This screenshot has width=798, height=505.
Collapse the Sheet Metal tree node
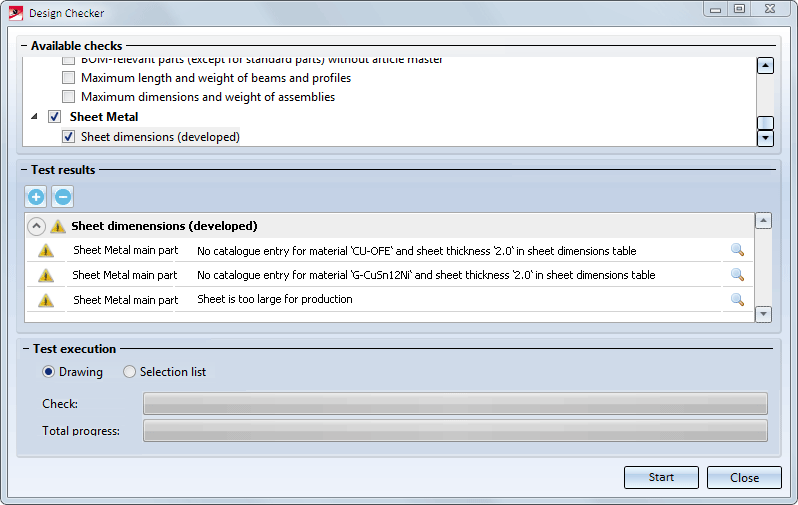[35, 117]
